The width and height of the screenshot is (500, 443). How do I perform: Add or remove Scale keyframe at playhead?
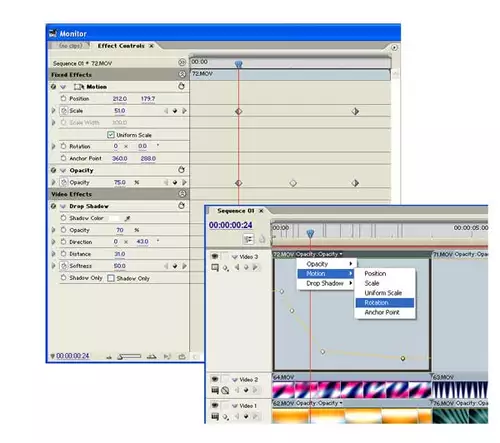(175, 111)
